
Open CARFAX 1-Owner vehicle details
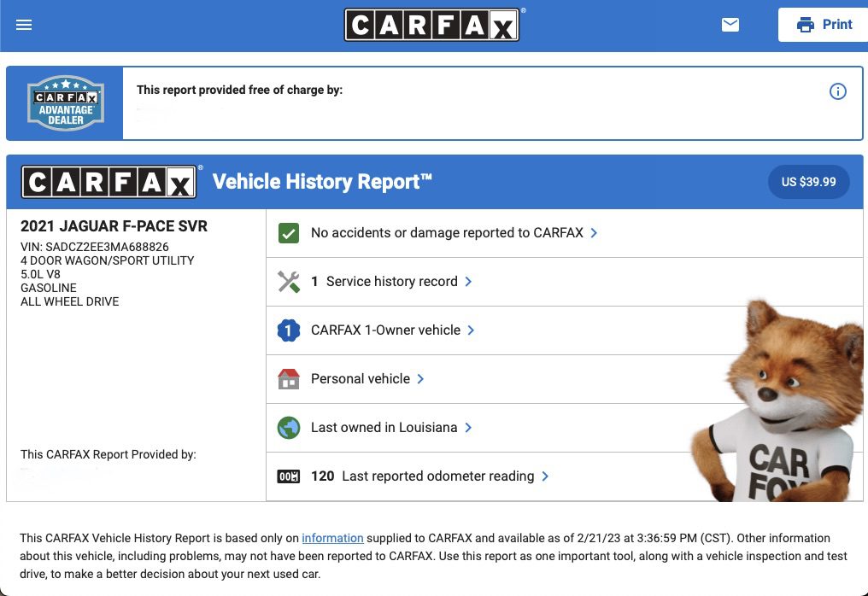pos(386,330)
